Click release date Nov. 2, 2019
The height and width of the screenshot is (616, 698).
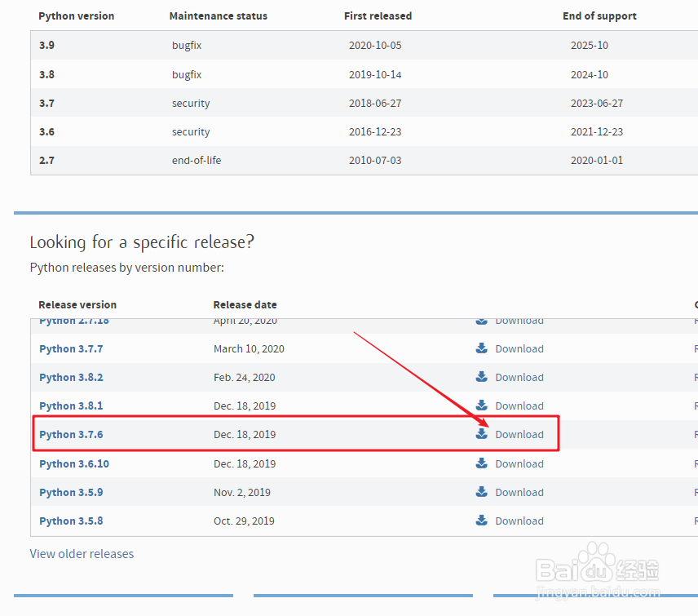coord(242,492)
